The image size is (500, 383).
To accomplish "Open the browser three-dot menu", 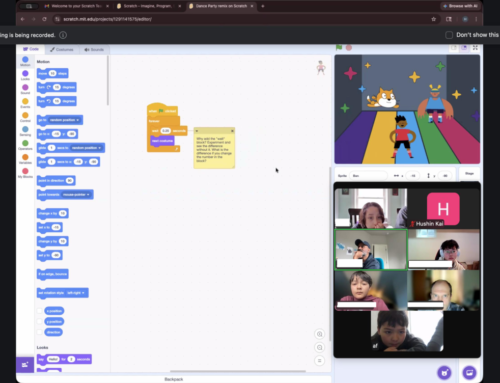I will pyautogui.click(x=476, y=19).
